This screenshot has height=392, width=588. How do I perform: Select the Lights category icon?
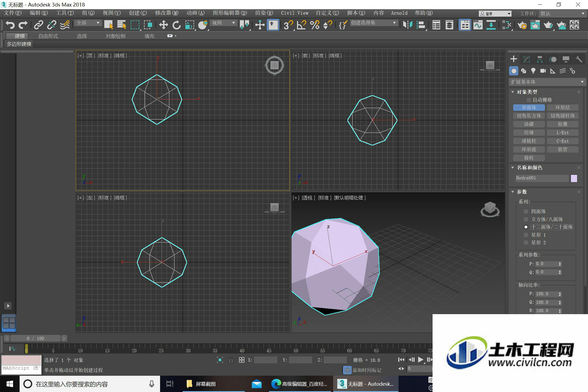tap(533, 71)
